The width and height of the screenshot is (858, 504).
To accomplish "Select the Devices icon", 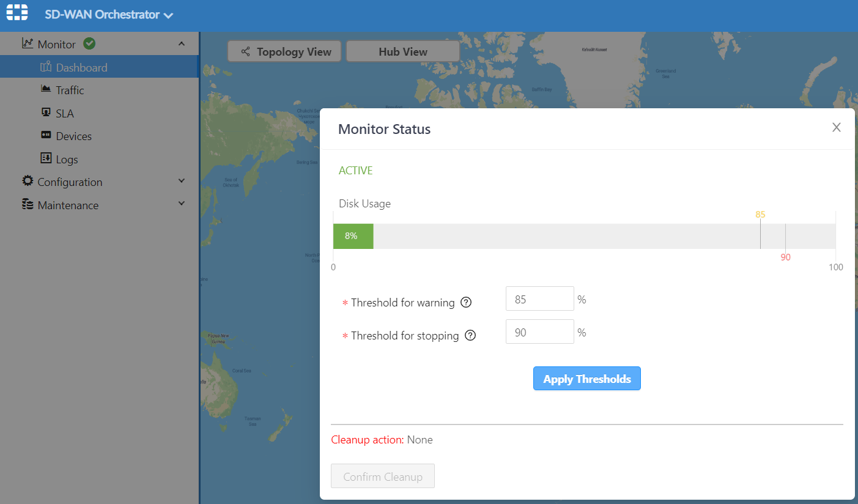I will pyautogui.click(x=45, y=135).
